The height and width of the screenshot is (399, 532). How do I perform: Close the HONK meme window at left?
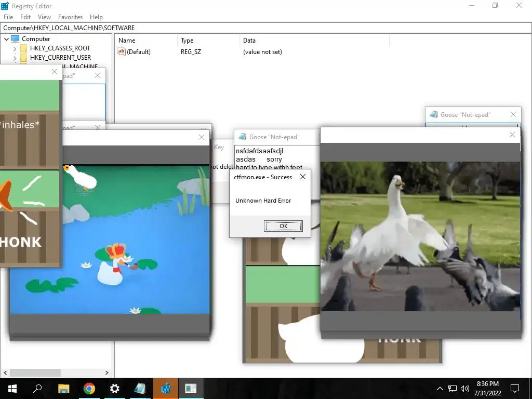click(55, 72)
